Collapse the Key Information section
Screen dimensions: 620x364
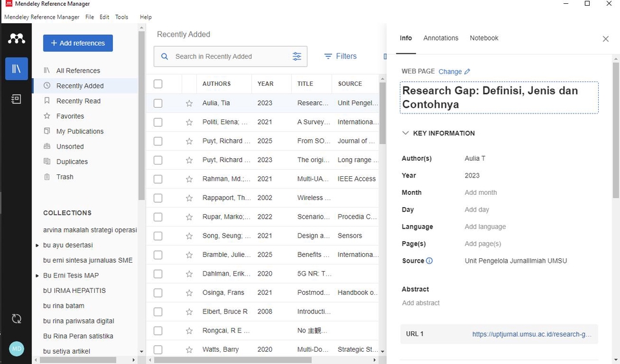click(x=406, y=134)
